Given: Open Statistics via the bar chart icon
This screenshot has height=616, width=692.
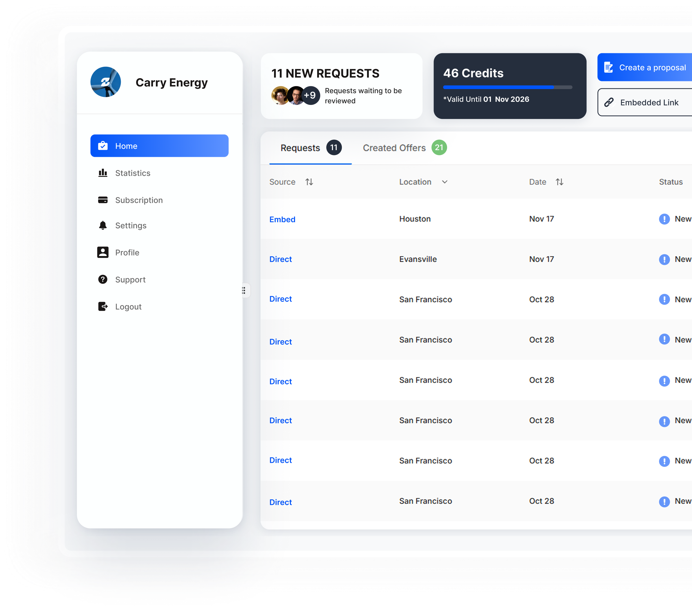Looking at the screenshot, I should click(x=103, y=173).
